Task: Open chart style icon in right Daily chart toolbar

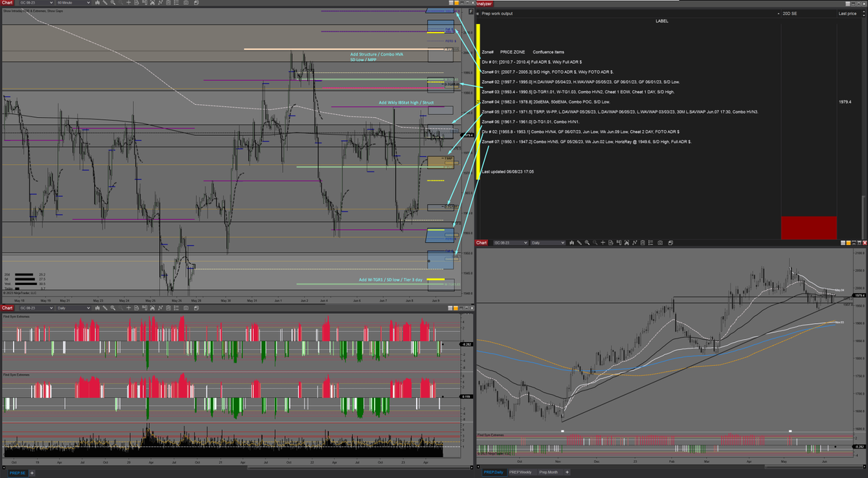Action: 571,243
